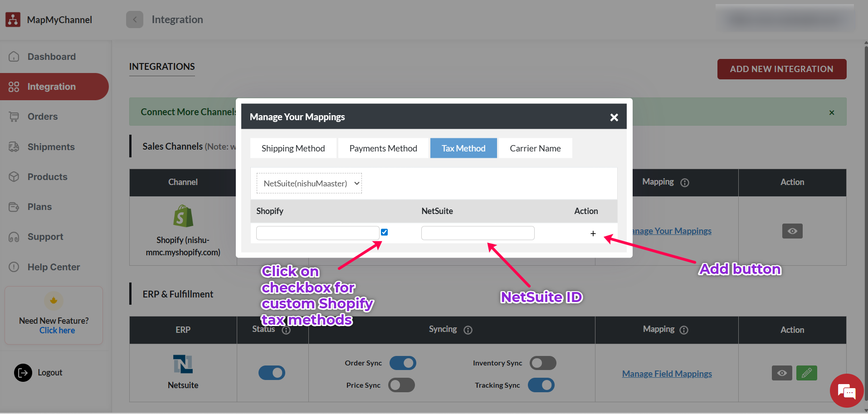Expand the NetSuite(nishuMaaster) dropdown
The height and width of the screenshot is (414, 868).
[309, 184]
